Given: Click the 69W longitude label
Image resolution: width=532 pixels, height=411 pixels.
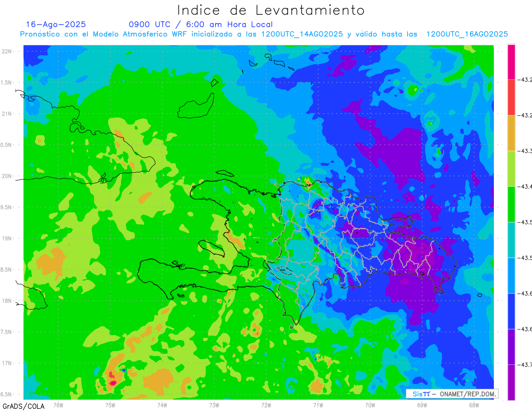Looking at the screenshot, I should 422,405.
